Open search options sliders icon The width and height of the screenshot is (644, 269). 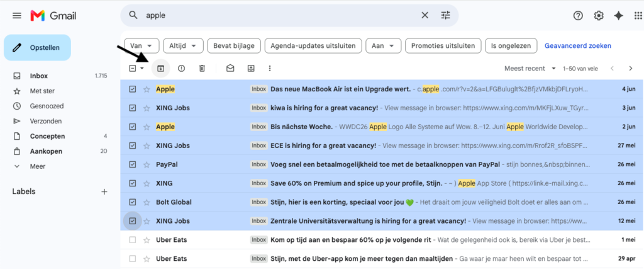click(446, 15)
